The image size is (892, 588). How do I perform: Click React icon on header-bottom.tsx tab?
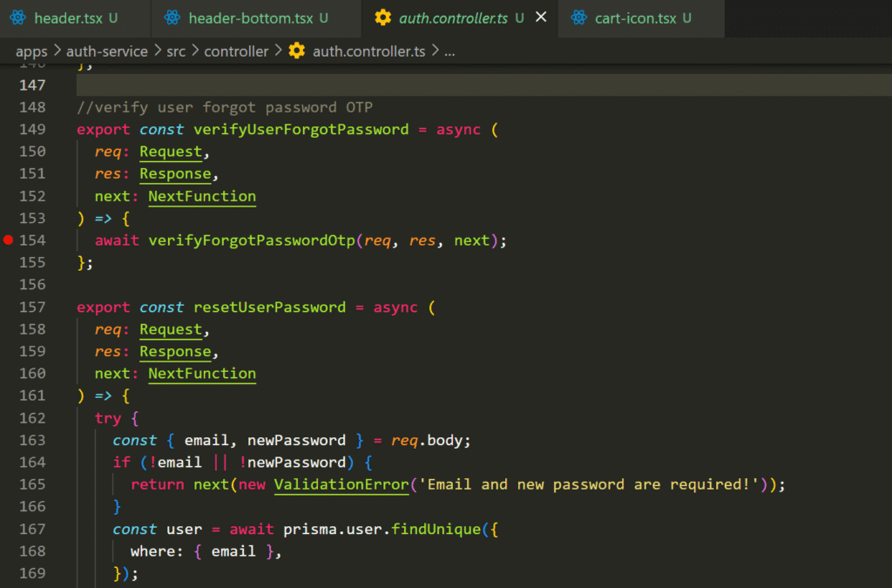172,17
